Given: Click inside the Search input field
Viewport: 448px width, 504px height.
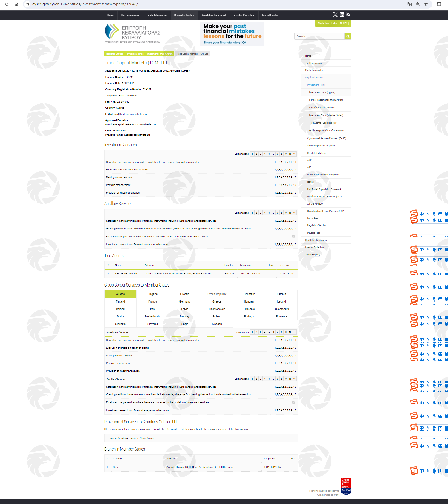Looking at the screenshot, I should 319,36.
